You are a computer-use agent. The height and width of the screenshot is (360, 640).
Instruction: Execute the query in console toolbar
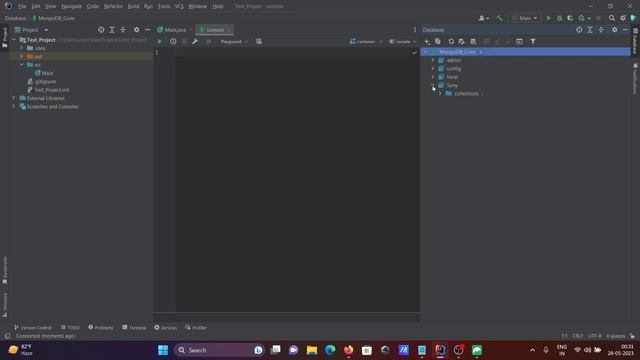[x=160, y=42]
